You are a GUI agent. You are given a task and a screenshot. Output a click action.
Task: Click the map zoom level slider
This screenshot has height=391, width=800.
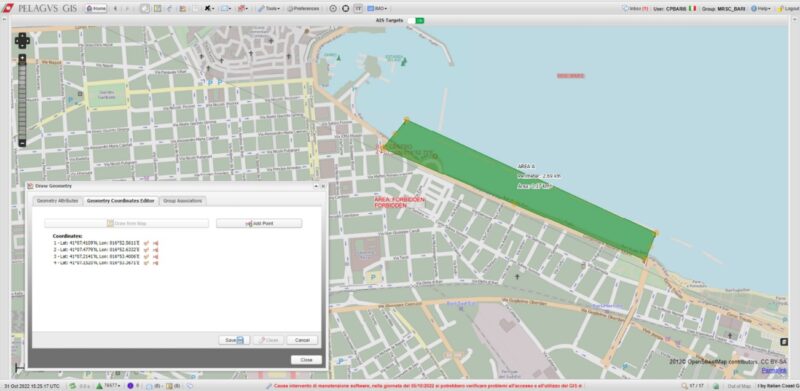click(22, 101)
